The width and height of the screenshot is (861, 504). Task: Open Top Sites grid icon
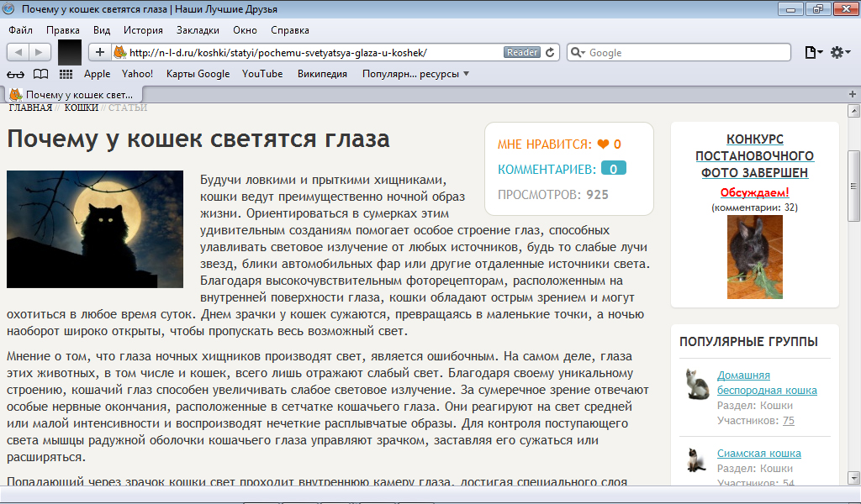[66, 74]
